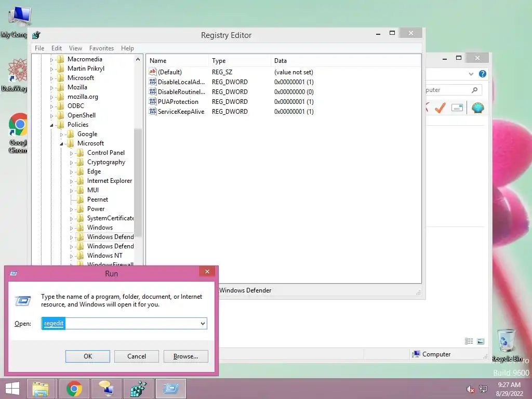Expand the Mozilla registry key
This screenshot has width=532, height=399.
[51, 87]
